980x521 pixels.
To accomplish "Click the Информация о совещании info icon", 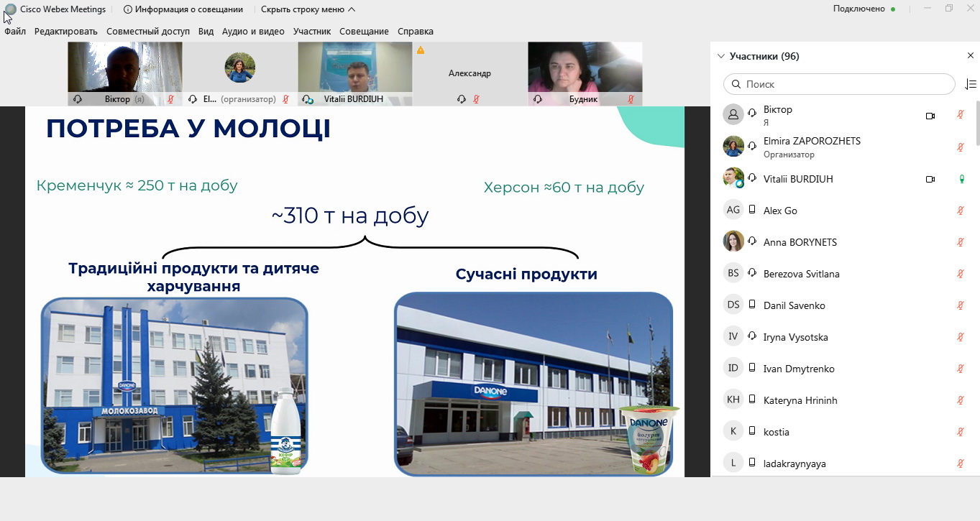I will click(x=128, y=9).
